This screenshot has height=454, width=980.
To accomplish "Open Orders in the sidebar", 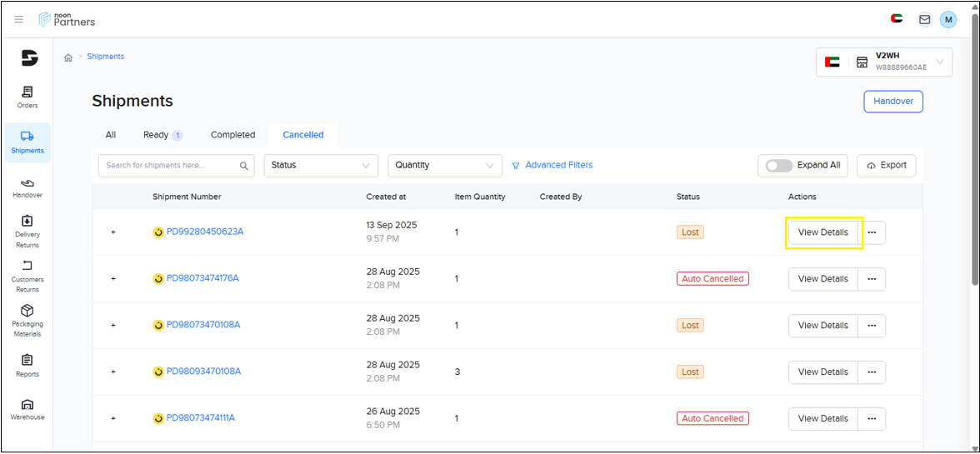I will (27, 98).
